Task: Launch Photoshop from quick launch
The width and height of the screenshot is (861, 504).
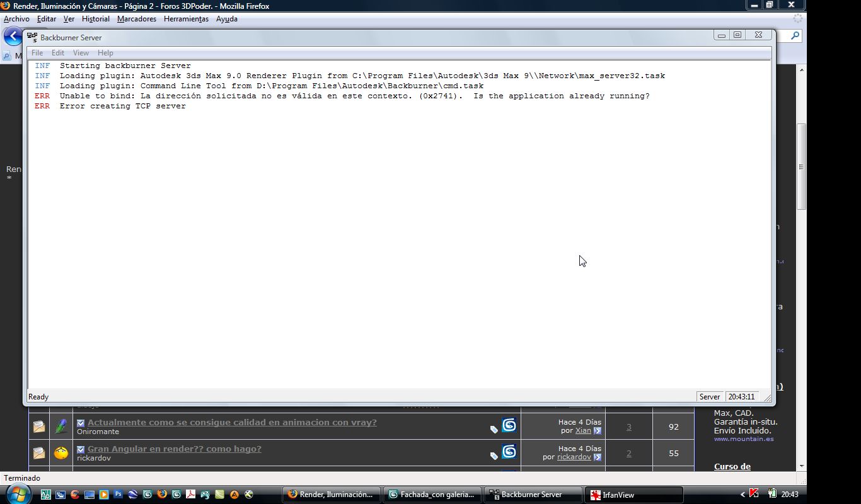Action: (118, 495)
